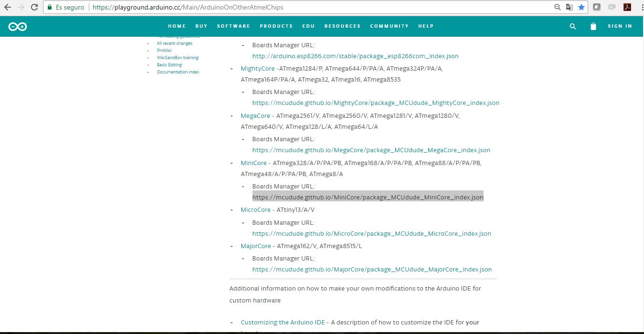Image resolution: width=644 pixels, height=334 pixels.
Task: Click Boards Manager URL label under MajorCore
Action: (x=283, y=259)
